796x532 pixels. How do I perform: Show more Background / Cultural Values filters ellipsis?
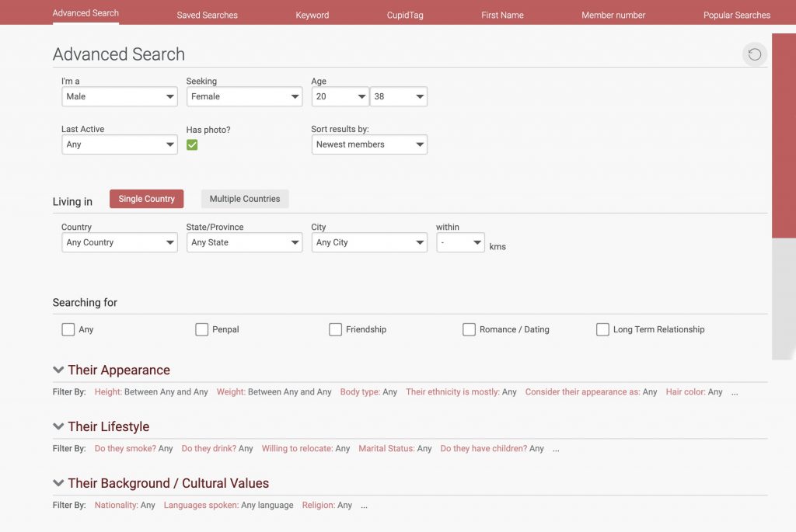tap(364, 506)
